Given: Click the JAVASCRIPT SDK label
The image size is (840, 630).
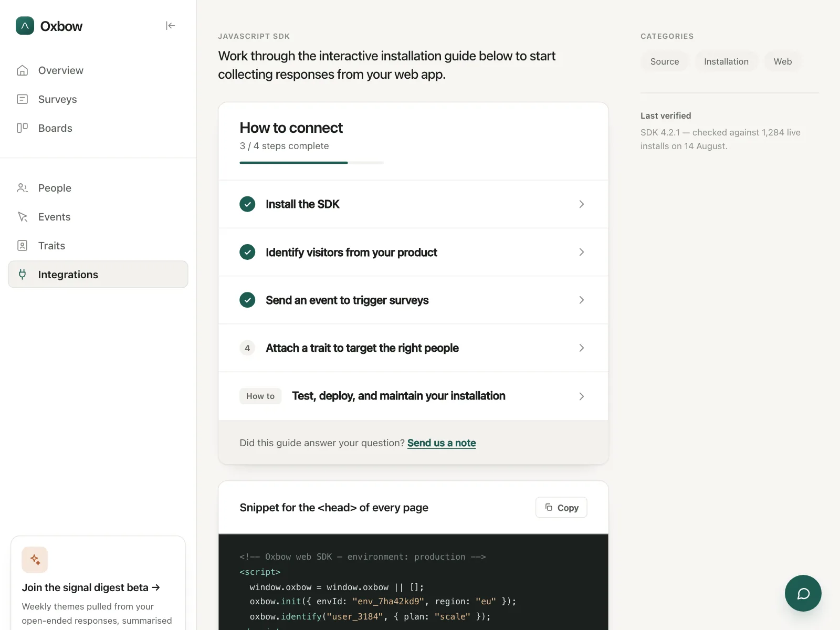Looking at the screenshot, I should [x=254, y=36].
